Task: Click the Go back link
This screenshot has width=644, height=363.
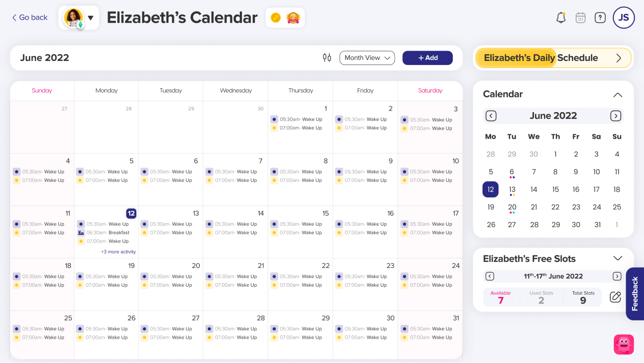Action: 30,17
